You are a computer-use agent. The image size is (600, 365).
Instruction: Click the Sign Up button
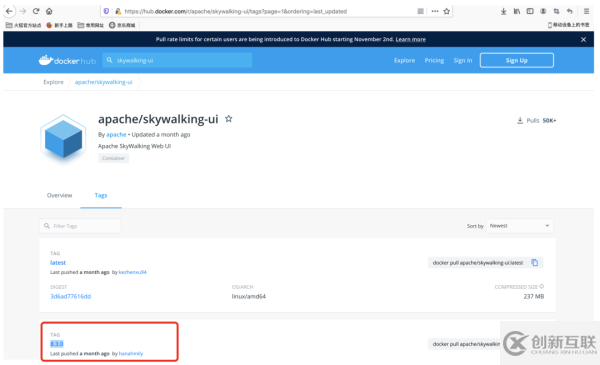coord(517,60)
